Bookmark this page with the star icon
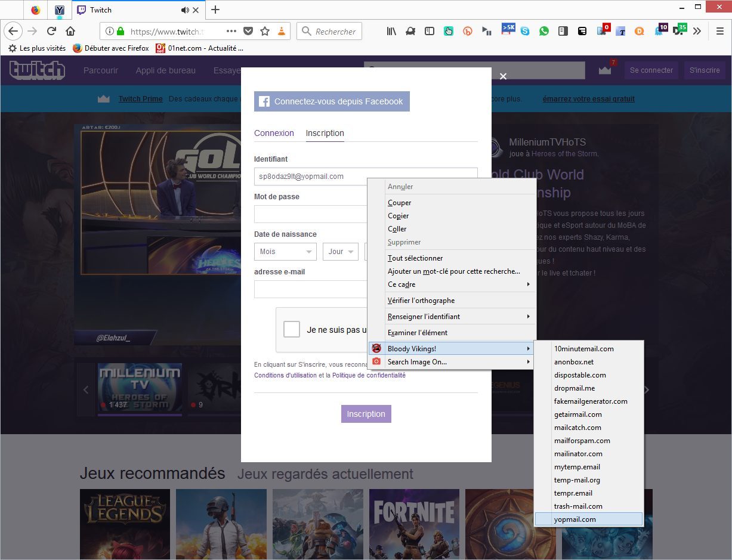This screenshot has width=732, height=560. click(265, 31)
